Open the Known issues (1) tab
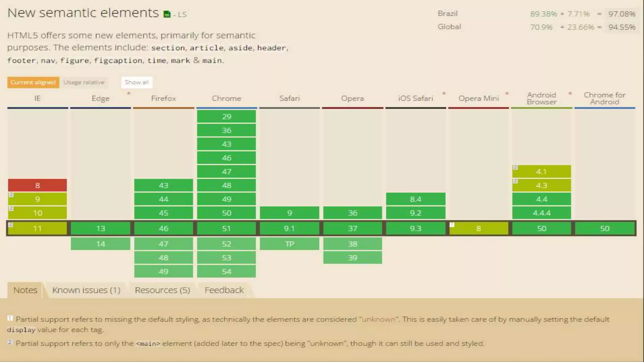Viewport: 644px width, 362px height. [86, 290]
